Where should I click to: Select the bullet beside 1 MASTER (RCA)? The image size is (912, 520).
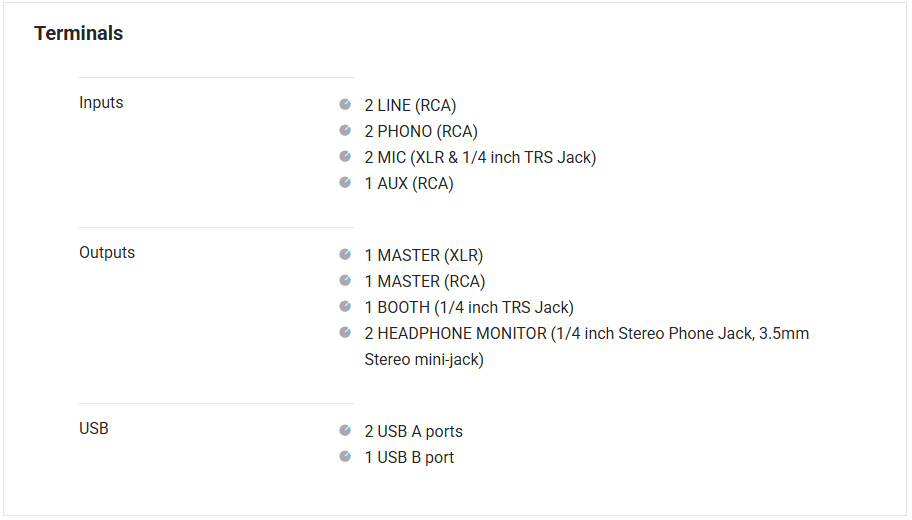[345, 281]
